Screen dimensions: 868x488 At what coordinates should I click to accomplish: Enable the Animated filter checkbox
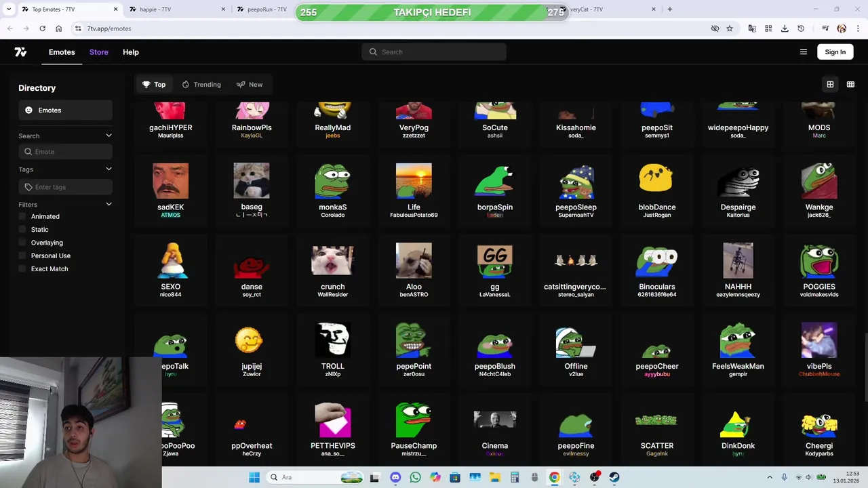22,216
